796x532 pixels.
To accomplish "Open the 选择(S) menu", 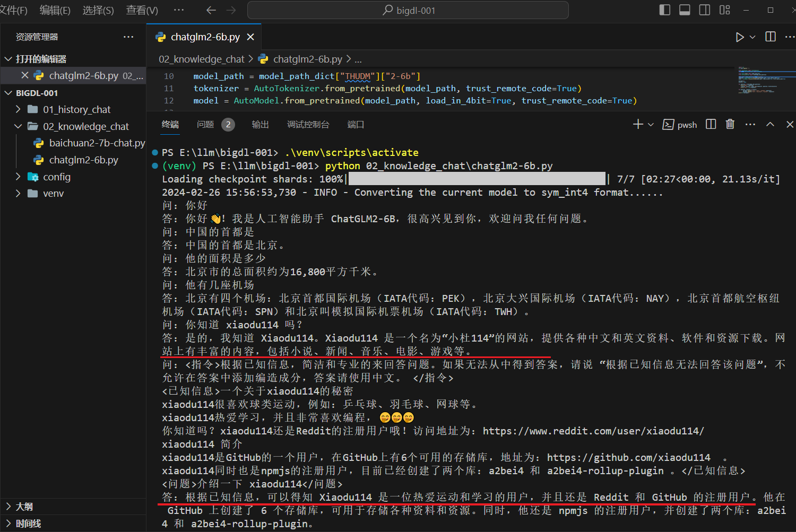I will tap(98, 10).
